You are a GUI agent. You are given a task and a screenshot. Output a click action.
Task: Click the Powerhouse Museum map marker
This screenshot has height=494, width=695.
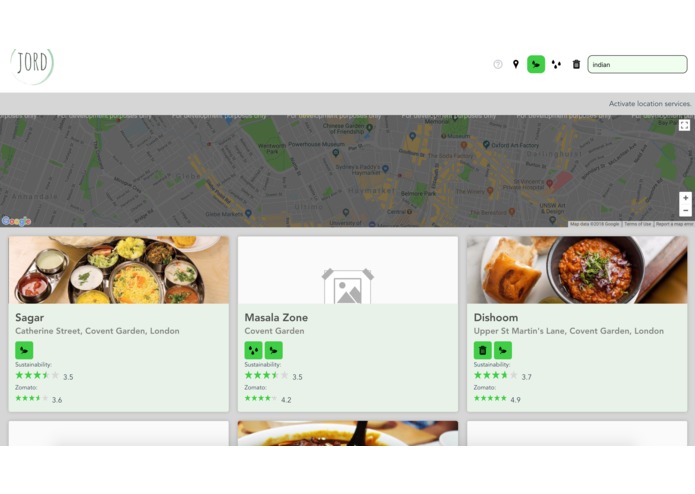(336, 153)
